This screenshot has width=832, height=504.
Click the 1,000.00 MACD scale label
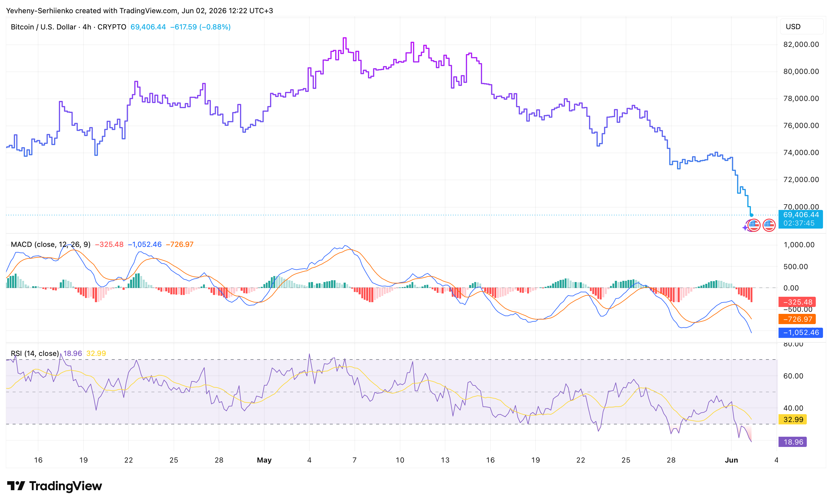(799, 245)
